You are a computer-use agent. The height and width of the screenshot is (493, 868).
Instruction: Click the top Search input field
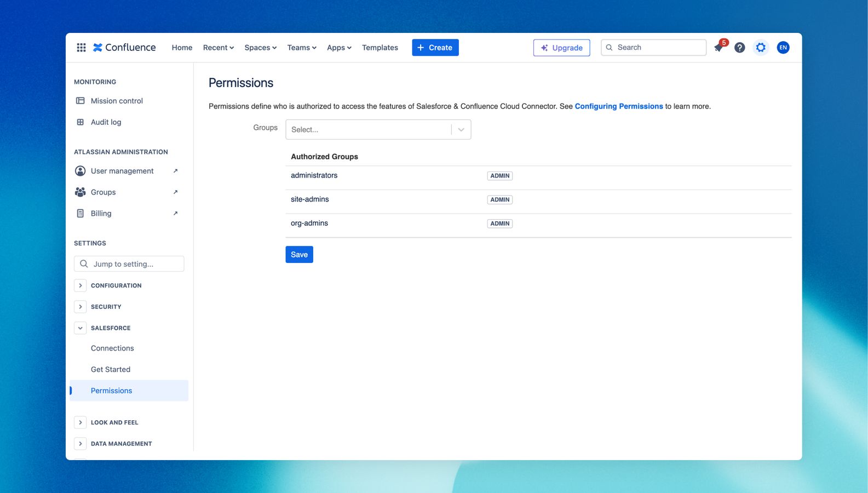click(x=654, y=48)
